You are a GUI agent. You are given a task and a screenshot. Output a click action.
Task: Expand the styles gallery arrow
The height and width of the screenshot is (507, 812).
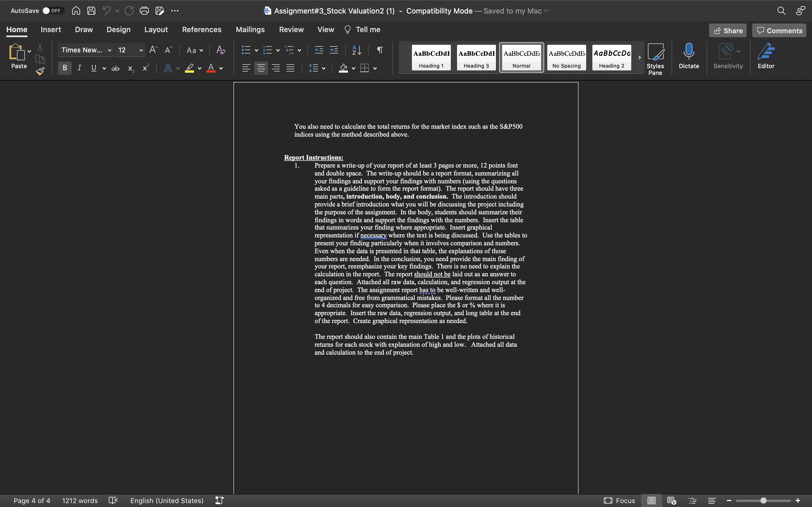pos(639,57)
